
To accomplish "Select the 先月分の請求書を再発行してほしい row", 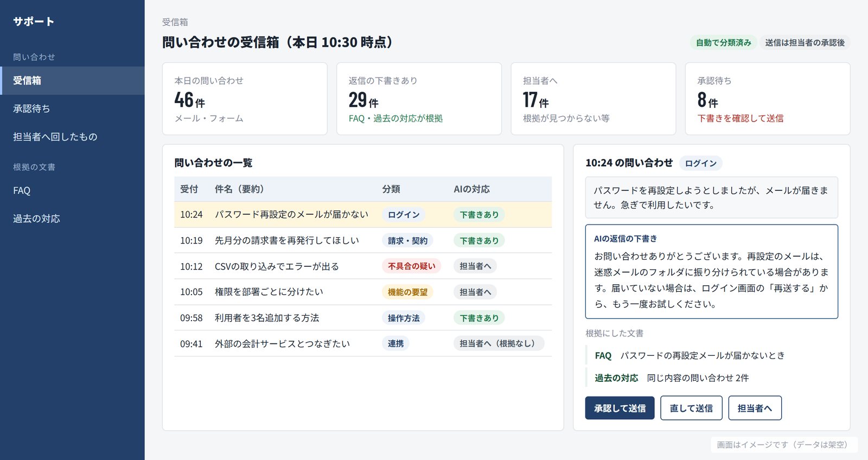I will (363, 240).
